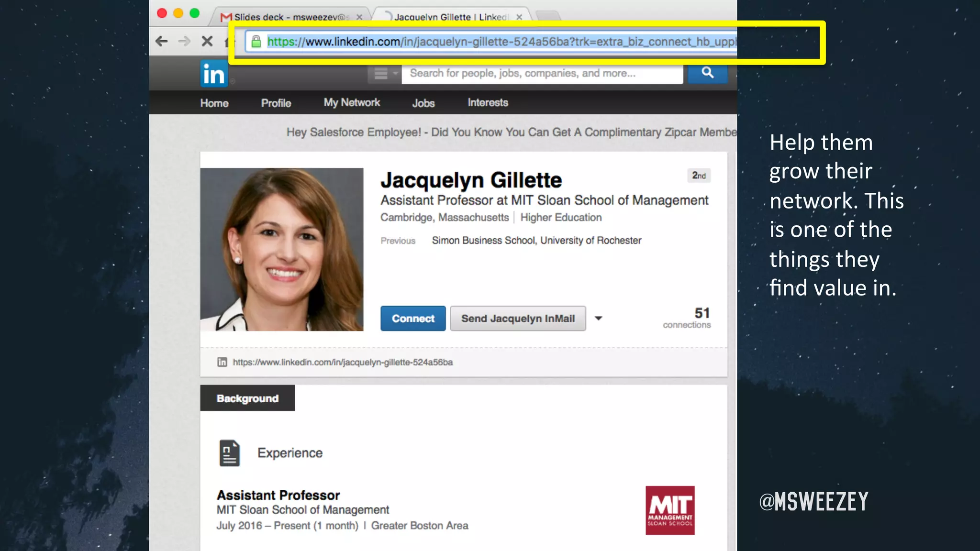Image resolution: width=980 pixels, height=551 pixels.
Task: Click the 2nd degree connection badge
Action: [699, 176]
